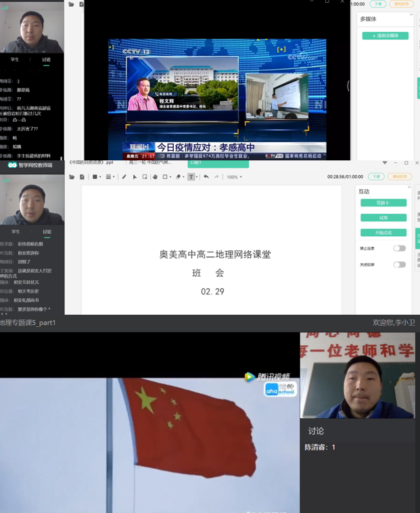Screen dimensions: 420x513
Task: Click the area select tool in whiteboard toolbar
Action: 145,177
